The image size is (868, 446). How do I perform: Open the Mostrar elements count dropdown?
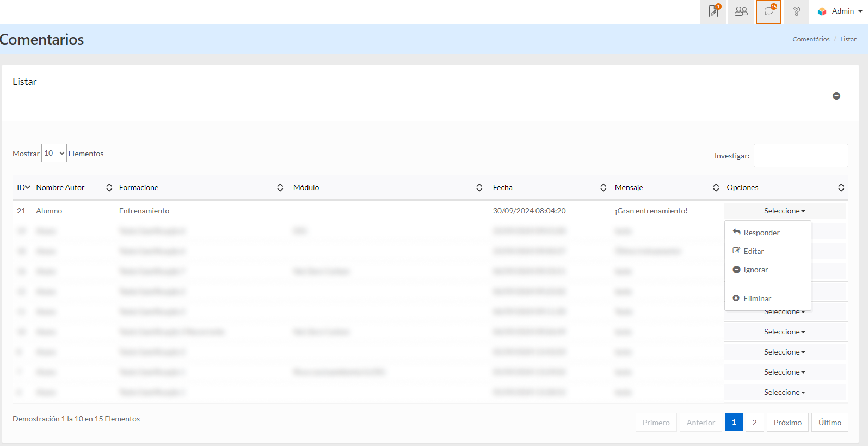point(54,153)
